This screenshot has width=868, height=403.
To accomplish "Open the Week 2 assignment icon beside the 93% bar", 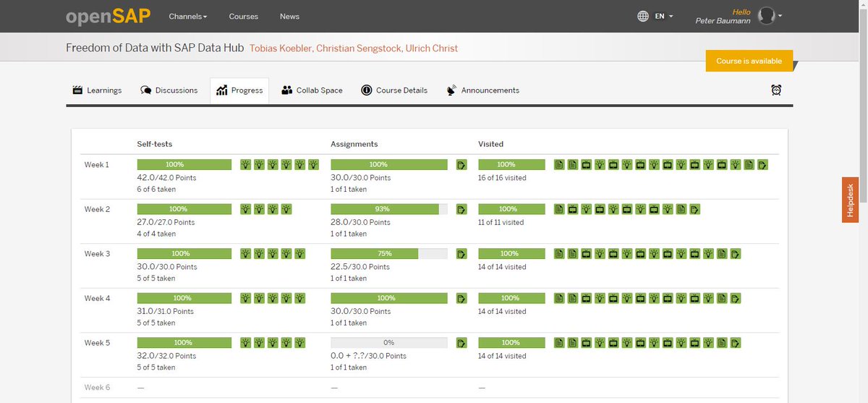I will pos(461,210).
